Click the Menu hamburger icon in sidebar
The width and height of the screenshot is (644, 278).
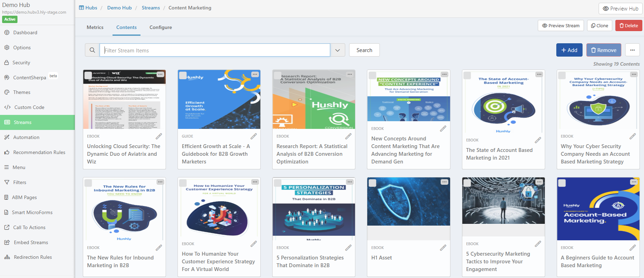coord(7,167)
